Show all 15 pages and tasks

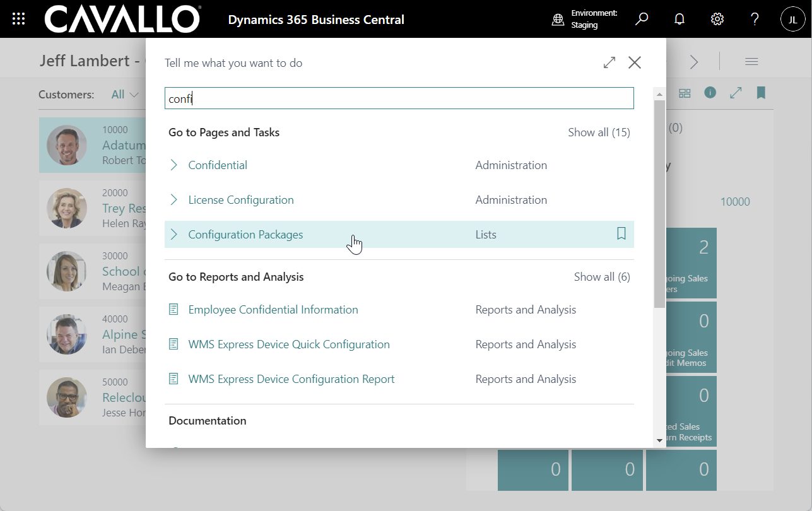point(598,132)
